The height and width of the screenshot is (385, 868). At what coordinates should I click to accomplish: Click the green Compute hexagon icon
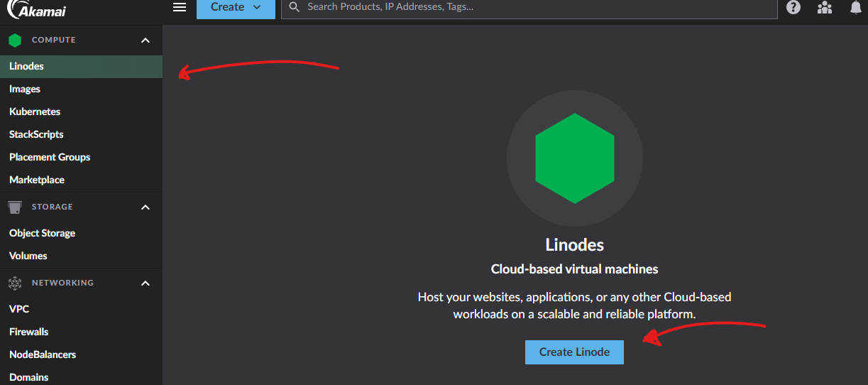(15, 40)
